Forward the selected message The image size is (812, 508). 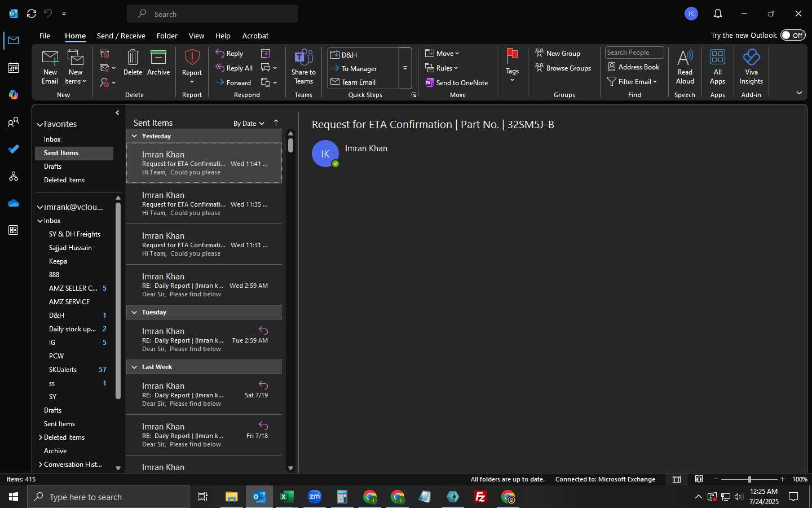click(233, 82)
